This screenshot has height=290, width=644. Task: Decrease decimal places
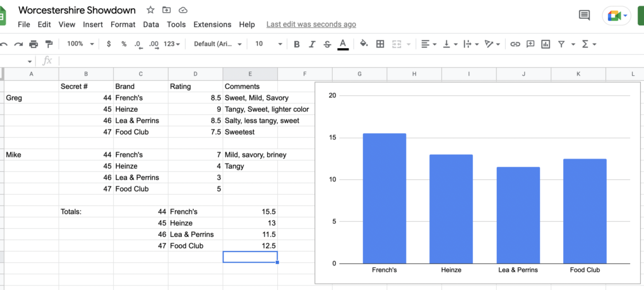point(138,44)
